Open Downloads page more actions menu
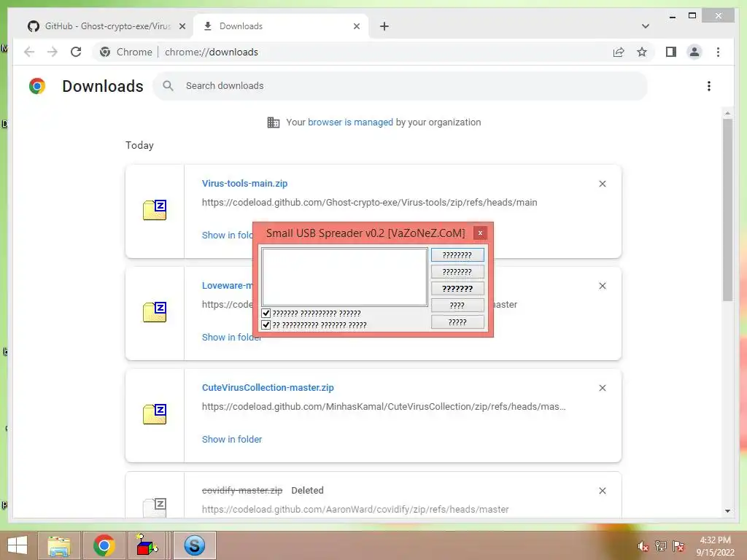747x560 pixels. pos(709,86)
